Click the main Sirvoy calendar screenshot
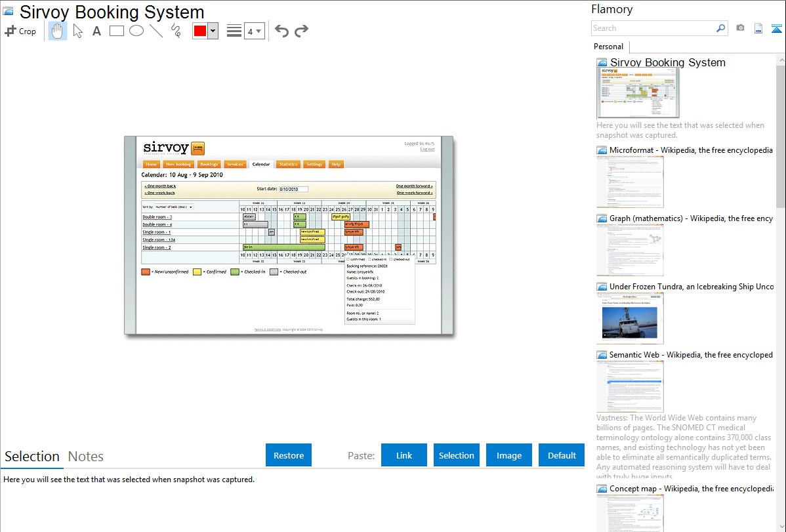Screen dimensions: 786x532 (x=289, y=235)
